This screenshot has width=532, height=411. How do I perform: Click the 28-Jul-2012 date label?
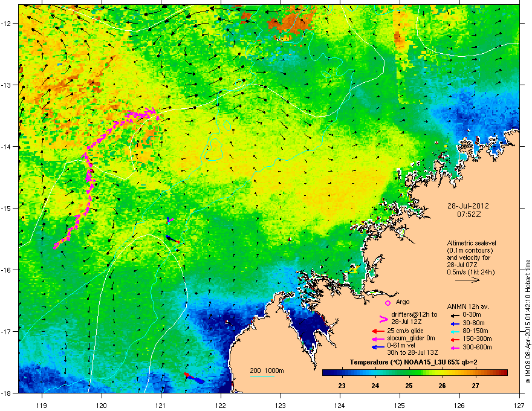pyautogui.click(x=468, y=206)
